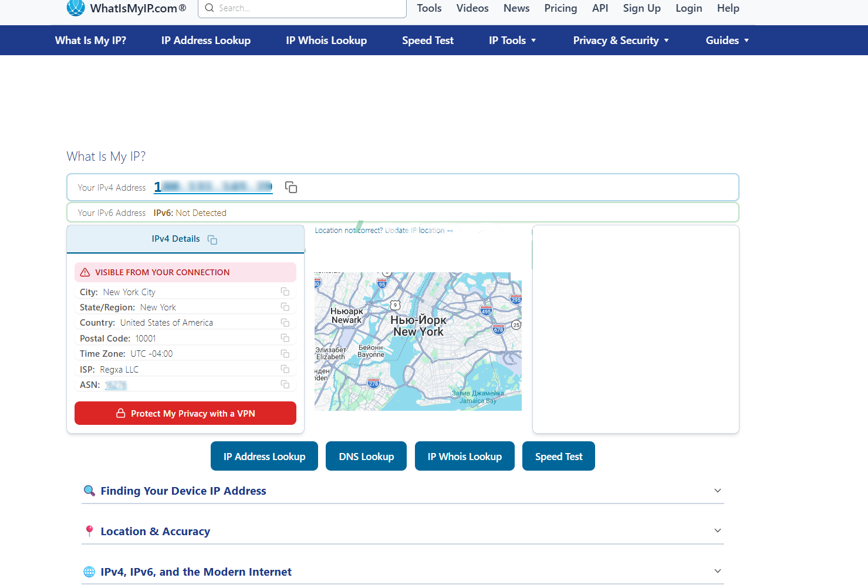This screenshot has height=588, width=868.
Task: Go to IP Whois Lookup in navigation bar
Action: (326, 40)
